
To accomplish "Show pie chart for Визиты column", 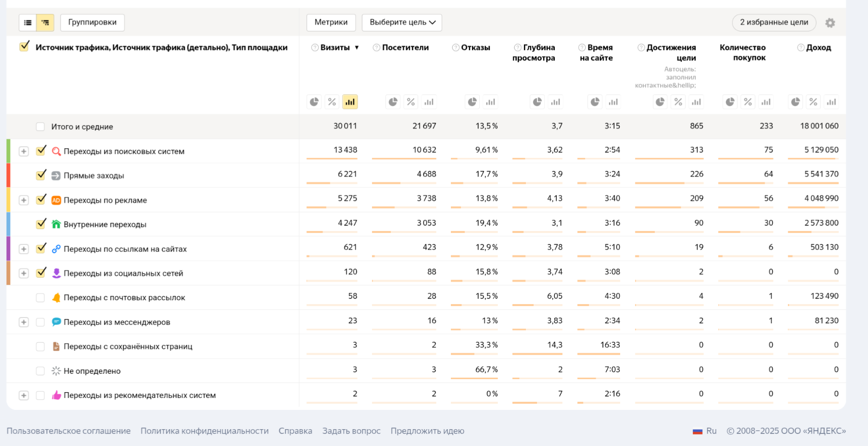I will (314, 102).
